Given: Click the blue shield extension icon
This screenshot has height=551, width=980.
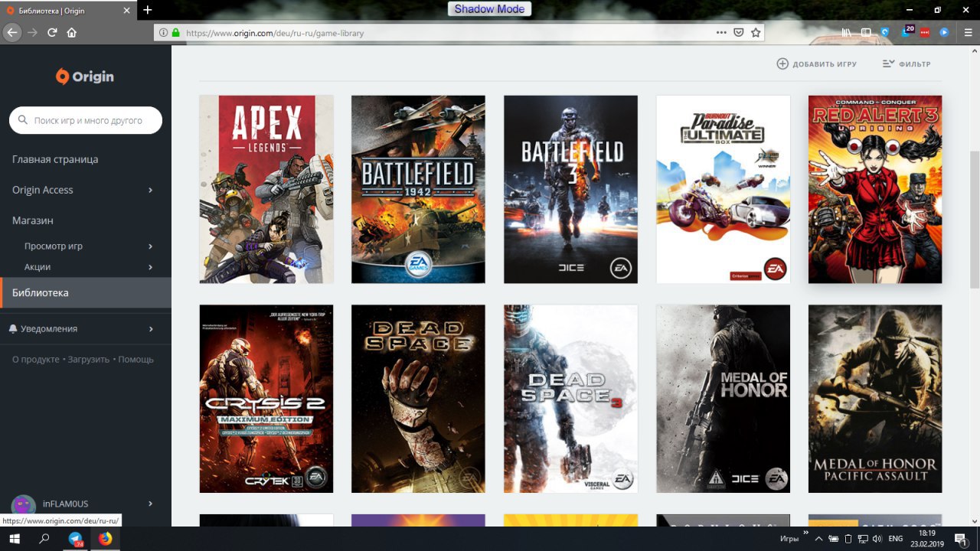Looking at the screenshot, I should pos(885,33).
